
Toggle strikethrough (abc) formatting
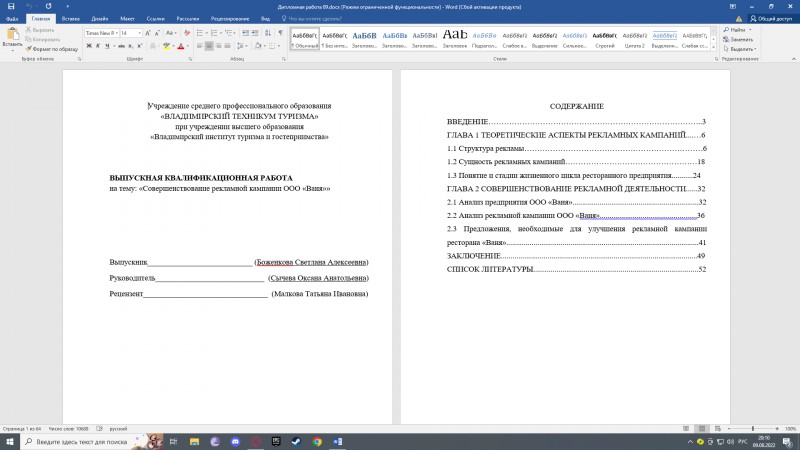point(121,46)
